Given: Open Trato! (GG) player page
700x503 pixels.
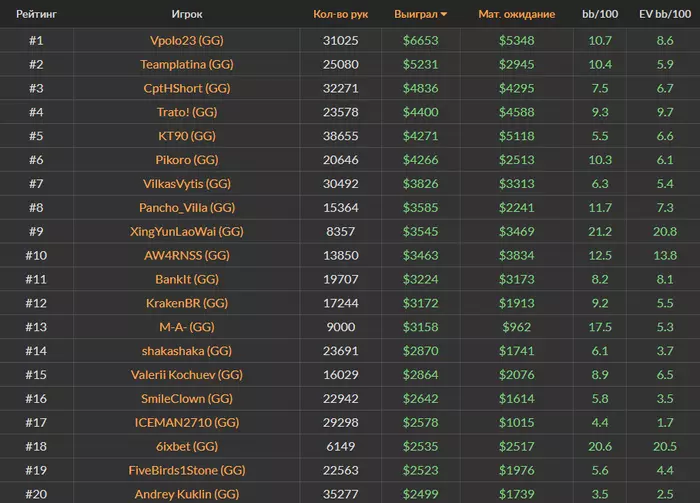Looking at the screenshot, I should [x=187, y=113].
